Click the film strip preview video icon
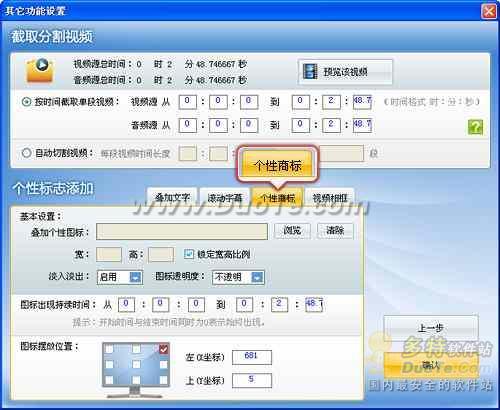The image size is (500, 410). pos(310,71)
